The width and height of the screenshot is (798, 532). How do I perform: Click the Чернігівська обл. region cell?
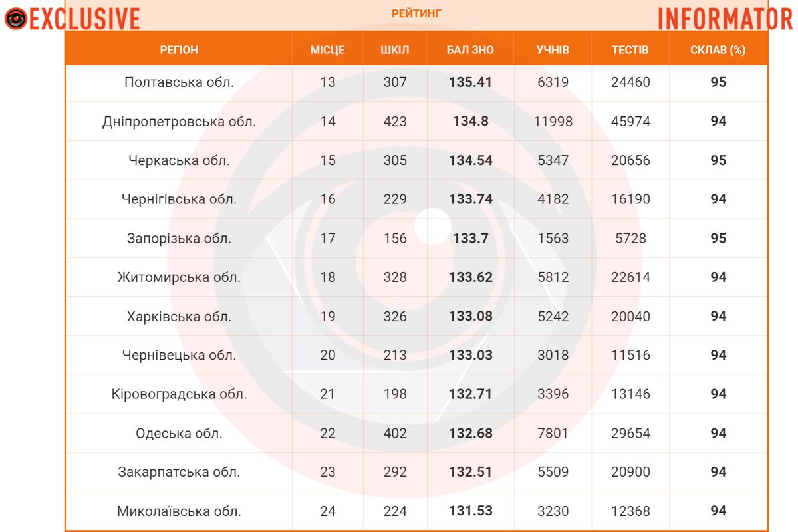179,199
